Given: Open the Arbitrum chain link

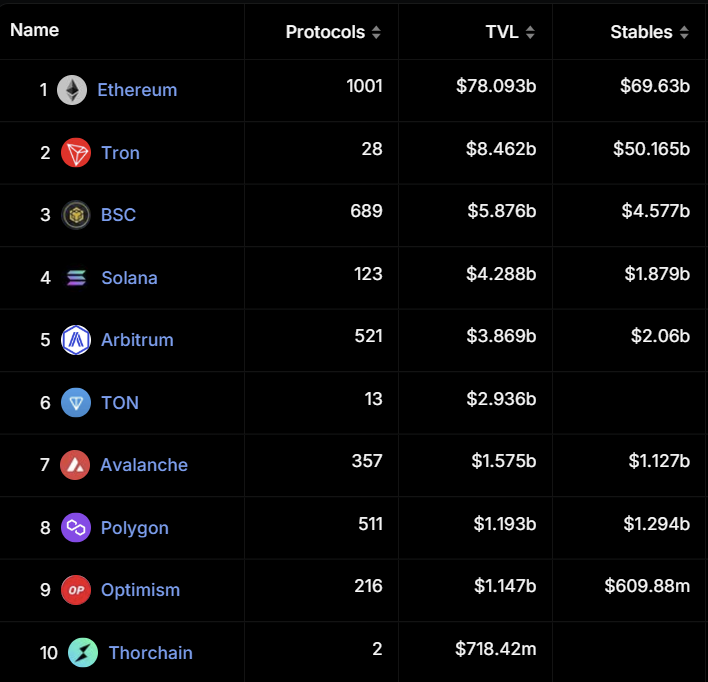Looking at the screenshot, I should click(x=137, y=340).
